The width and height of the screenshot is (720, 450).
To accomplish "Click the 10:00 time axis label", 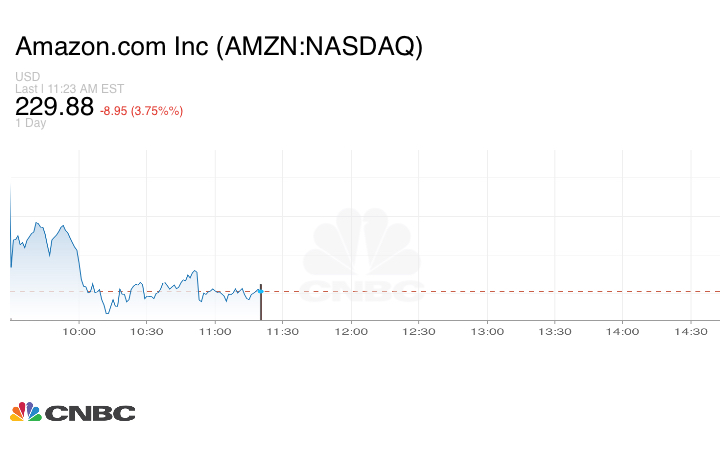I will tap(79, 332).
